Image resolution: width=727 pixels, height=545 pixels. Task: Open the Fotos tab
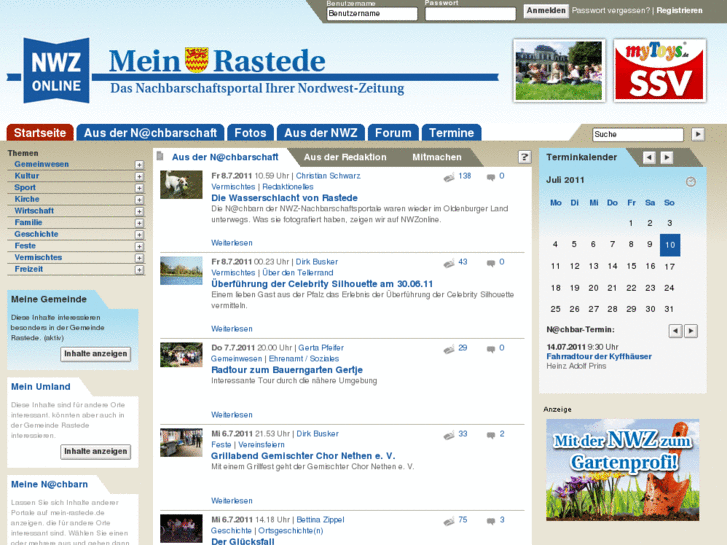250,133
